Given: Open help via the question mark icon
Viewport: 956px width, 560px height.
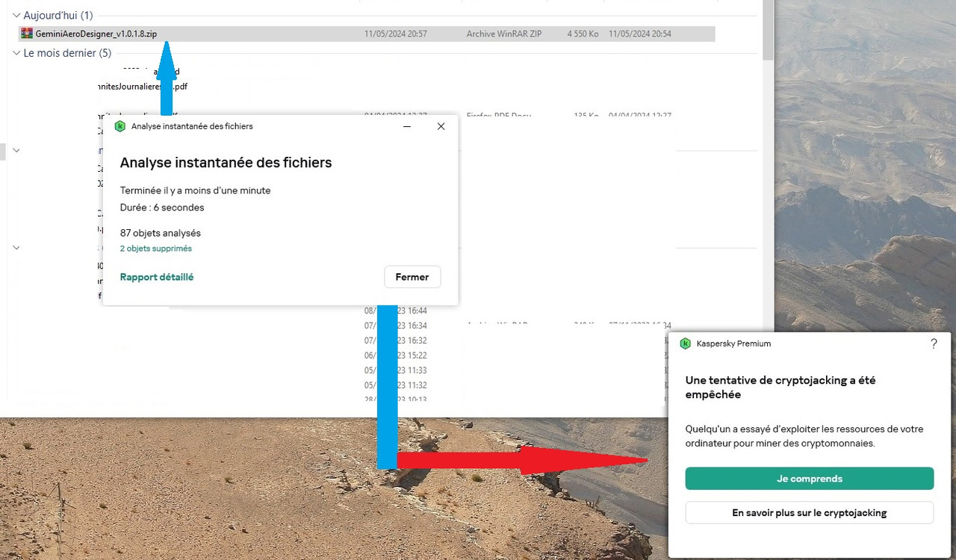Looking at the screenshot, I should [933, 343].
